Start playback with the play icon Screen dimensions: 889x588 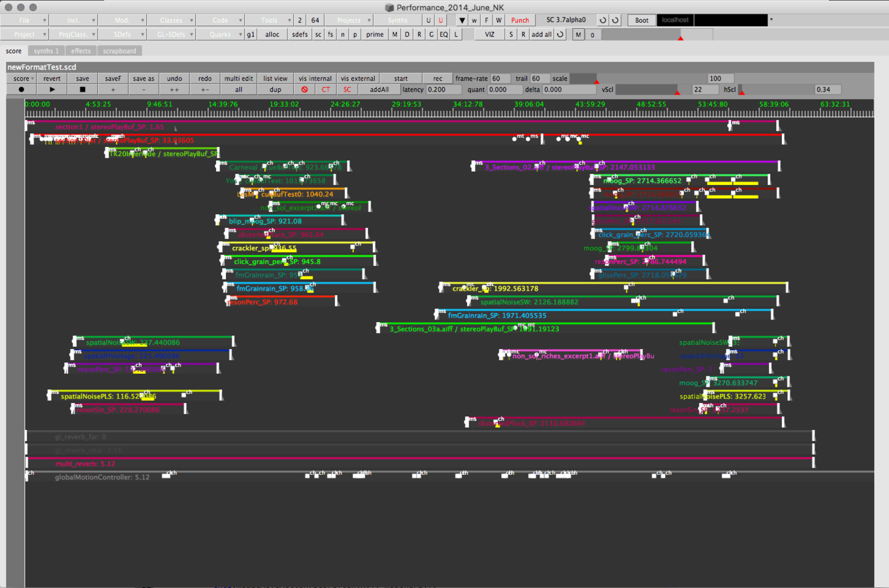tap(52, 89)
